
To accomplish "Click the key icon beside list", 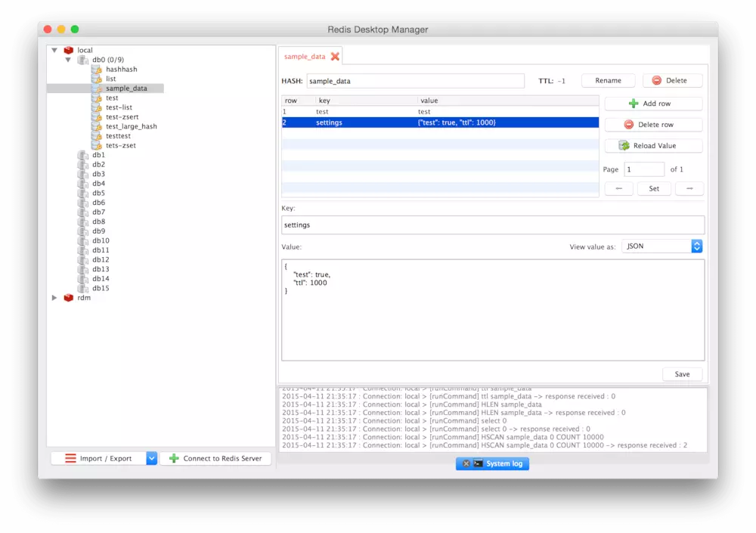I will pyautogui.click(x=97, y=79).
